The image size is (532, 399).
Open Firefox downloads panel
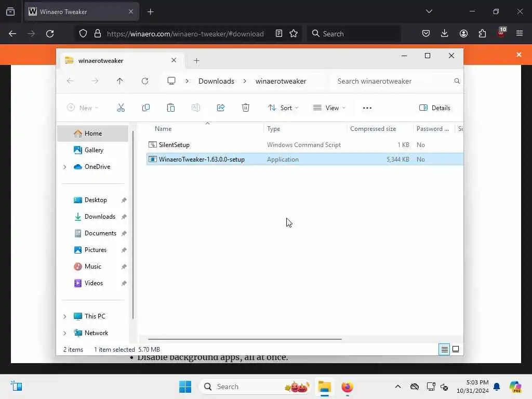click(445, 34)
